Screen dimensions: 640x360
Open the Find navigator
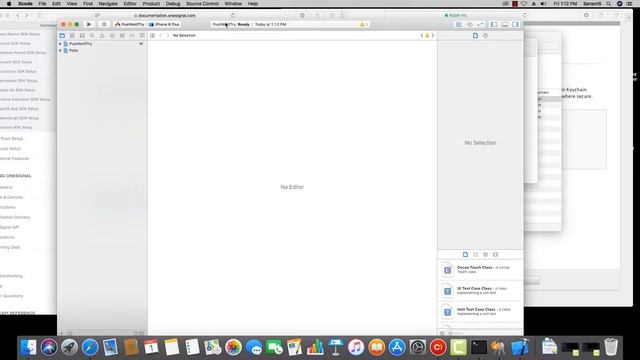(x=92, y=36)
